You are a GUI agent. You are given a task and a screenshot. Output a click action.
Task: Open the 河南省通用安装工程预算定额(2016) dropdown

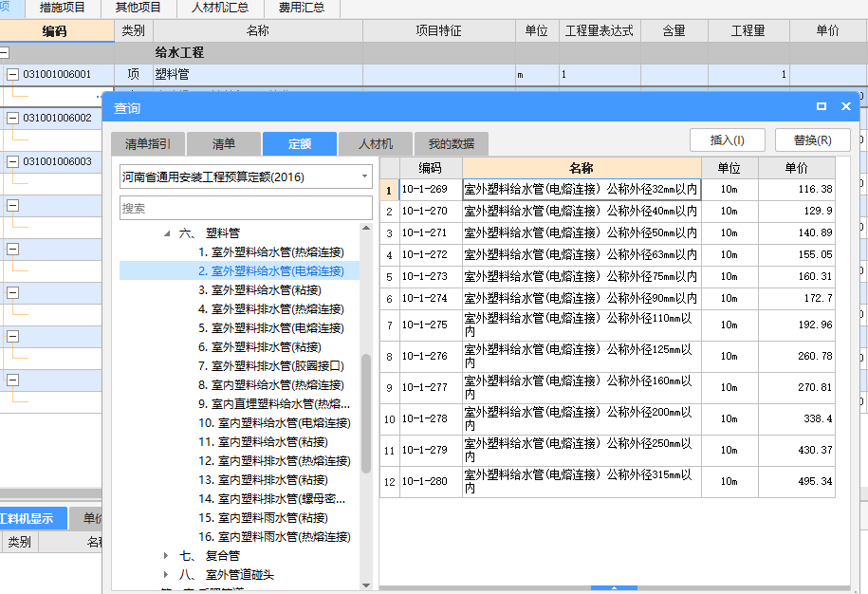click(x=364, y=176)
